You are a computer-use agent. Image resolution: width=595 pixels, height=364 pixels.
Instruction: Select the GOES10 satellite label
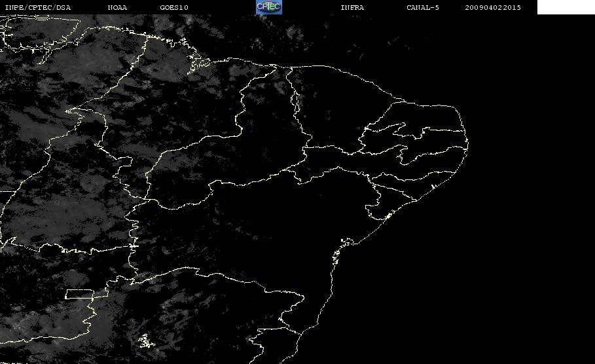tap(174, 7)
